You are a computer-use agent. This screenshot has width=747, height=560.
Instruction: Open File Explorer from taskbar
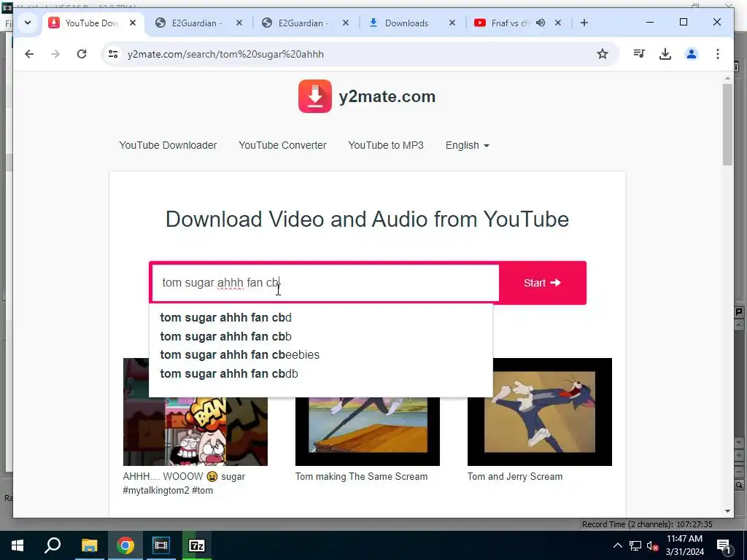(x=89, y=545)
